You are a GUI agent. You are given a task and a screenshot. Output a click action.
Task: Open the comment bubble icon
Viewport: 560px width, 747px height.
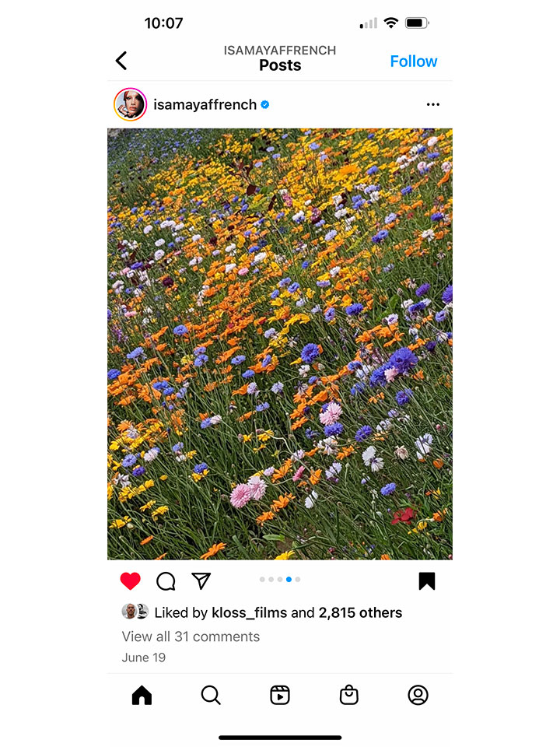coord(166,581)
